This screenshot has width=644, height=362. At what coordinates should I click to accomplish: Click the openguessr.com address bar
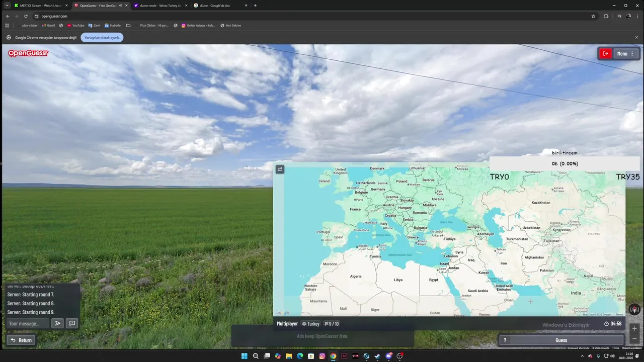(312, 16)
